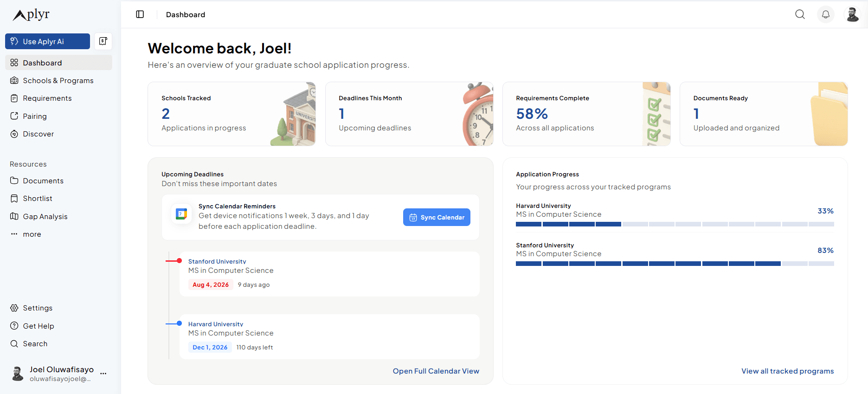This screenshot has height=394, width=868.
Task: Click the notes icon beside Use Aplyr Ai
Action: 103,41
